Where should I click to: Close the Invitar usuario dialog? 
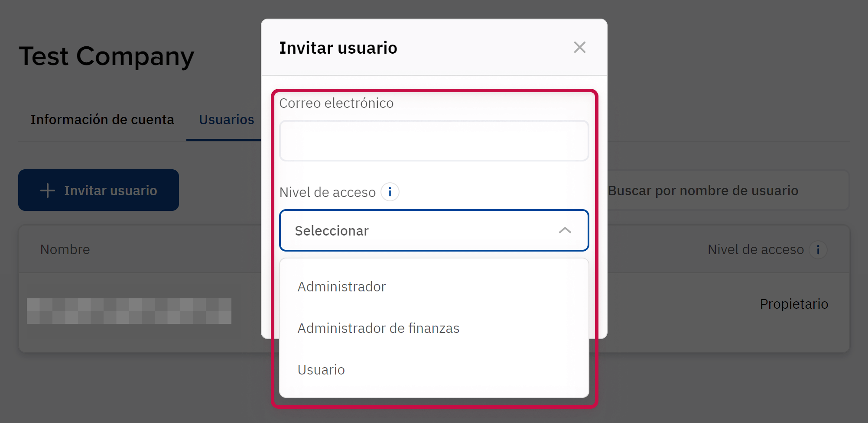click(x=579, y=47)
